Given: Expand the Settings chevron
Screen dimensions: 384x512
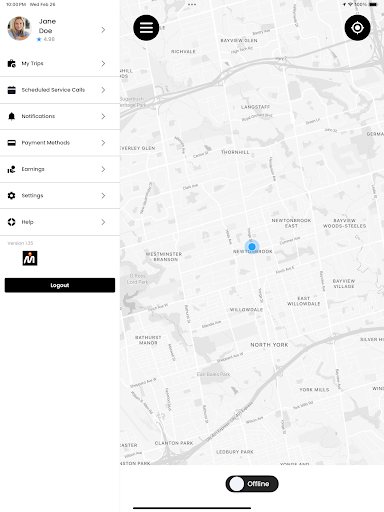Looking at the screenshot, I should coord(103,196).
